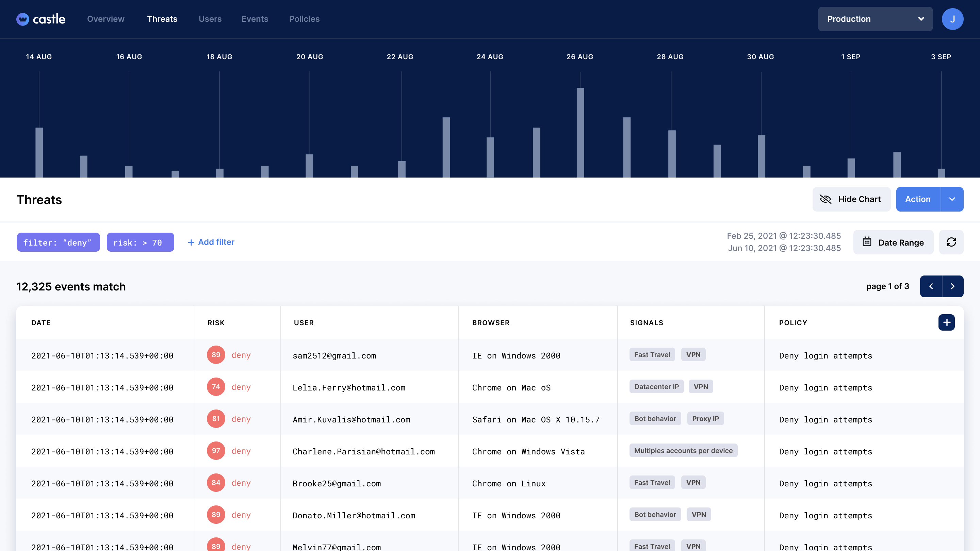Click the red 97 risk badge
This screenshot has height=551, width=980.
[x=216, y=451]
